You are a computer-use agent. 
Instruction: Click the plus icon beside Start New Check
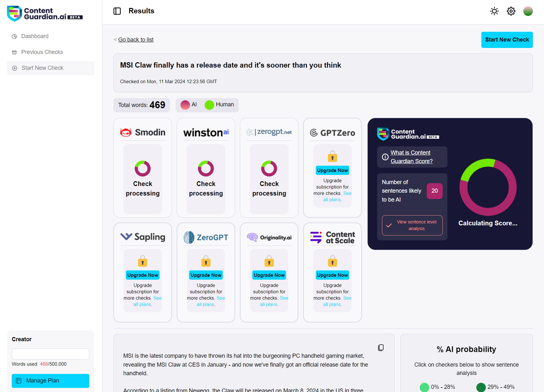click(15, 68)
